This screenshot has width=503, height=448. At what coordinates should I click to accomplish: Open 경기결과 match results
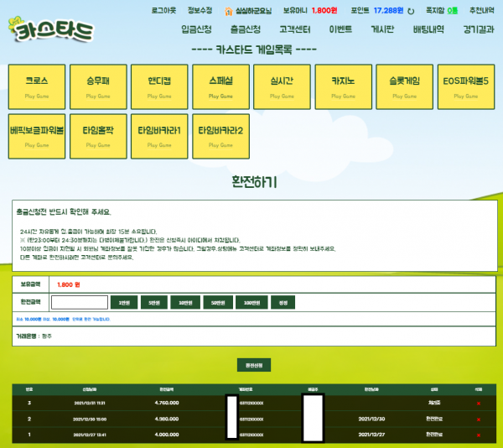[479, 29]
